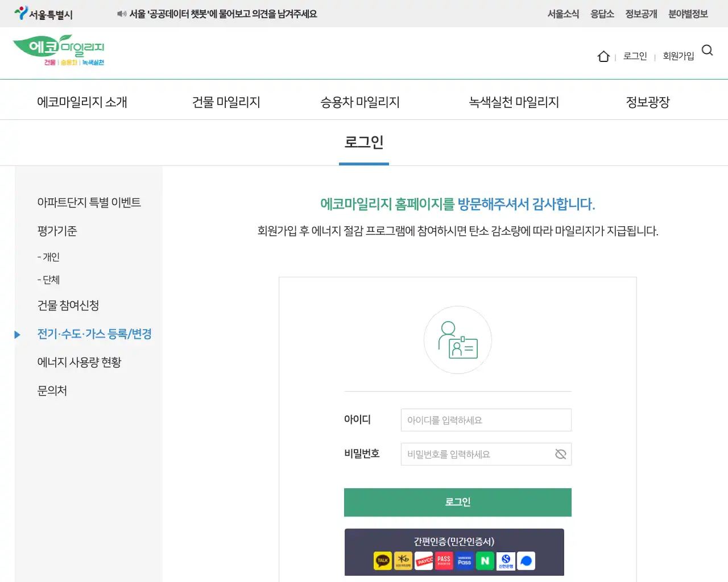Screen dimensions: 728x582
Task: Click the 에코마일리지 site logo
Action: 59,51
